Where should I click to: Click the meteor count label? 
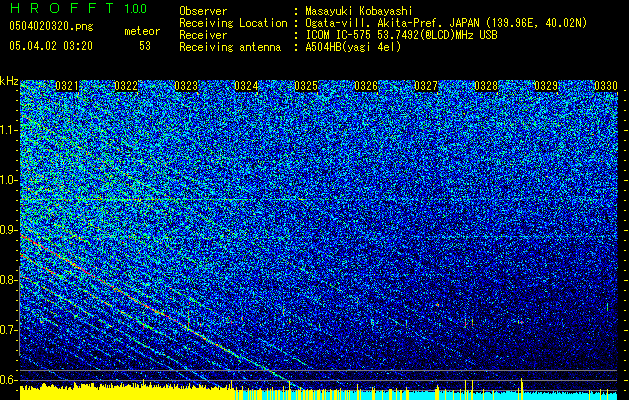[142, 31]
